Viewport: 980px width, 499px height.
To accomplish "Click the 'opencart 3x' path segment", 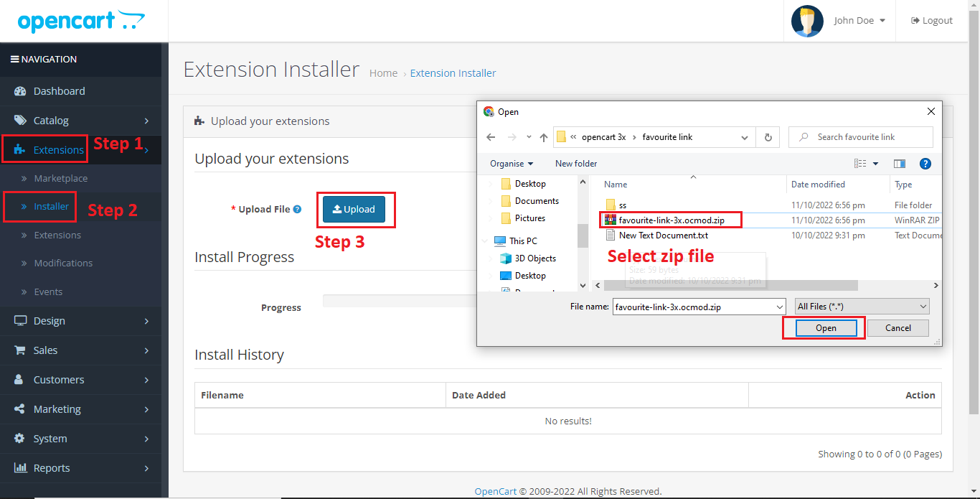I will tap(603, 137).
